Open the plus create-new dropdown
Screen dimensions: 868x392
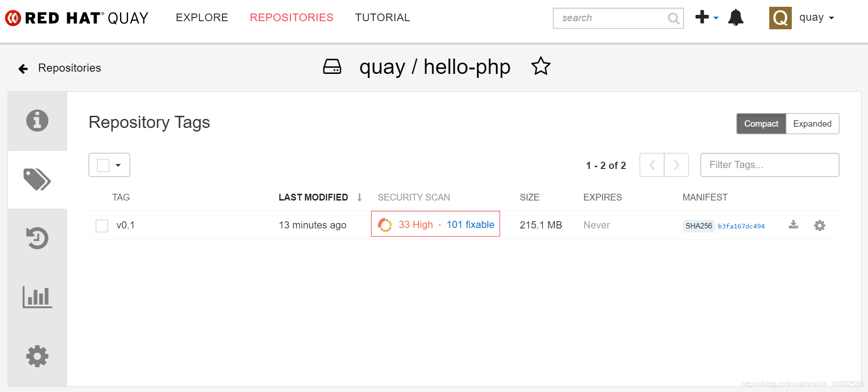point(707,18)
